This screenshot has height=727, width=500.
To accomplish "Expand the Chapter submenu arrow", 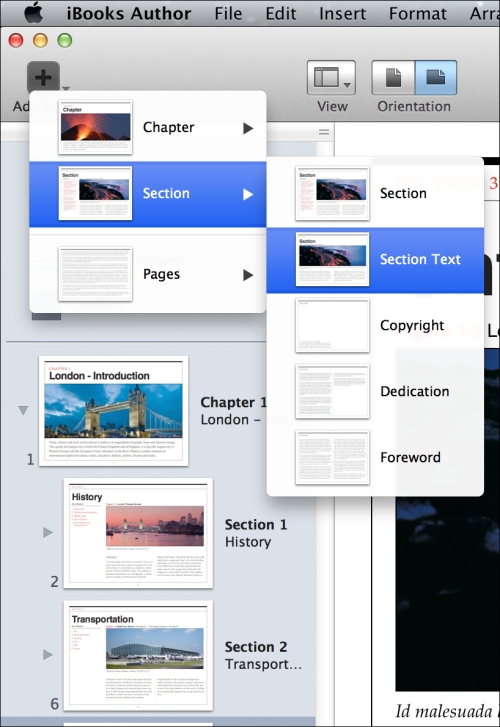I will (x=248, y=128).
